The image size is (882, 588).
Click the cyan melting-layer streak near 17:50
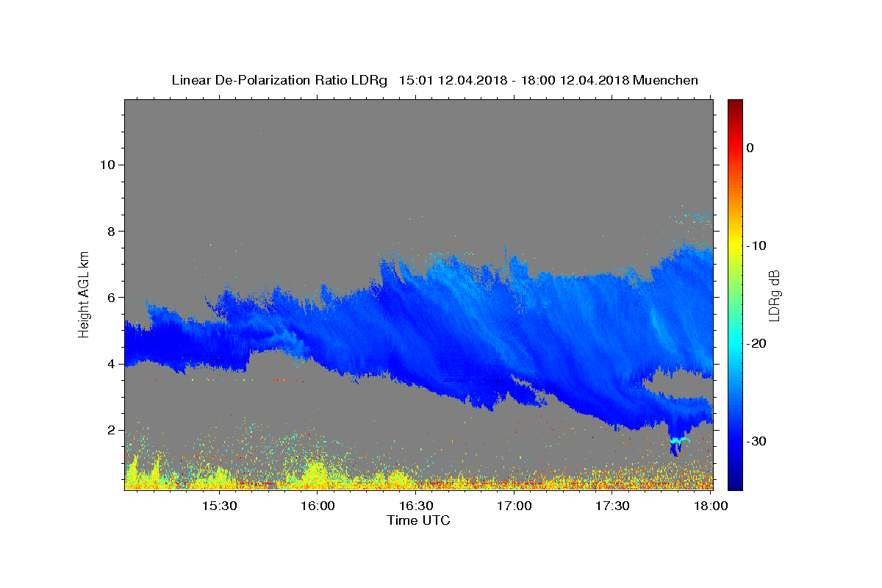click(680, 440)
